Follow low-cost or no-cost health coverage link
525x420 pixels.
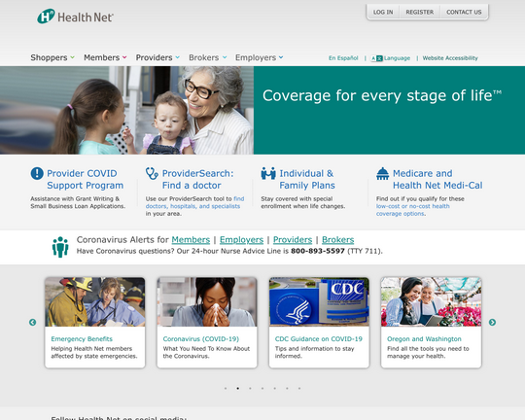coord(412,210)
